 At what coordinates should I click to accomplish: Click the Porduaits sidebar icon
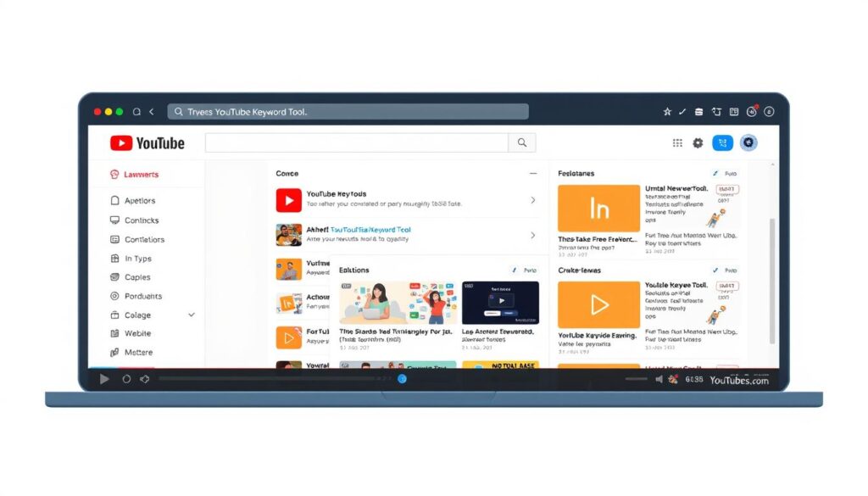(114, 296)
